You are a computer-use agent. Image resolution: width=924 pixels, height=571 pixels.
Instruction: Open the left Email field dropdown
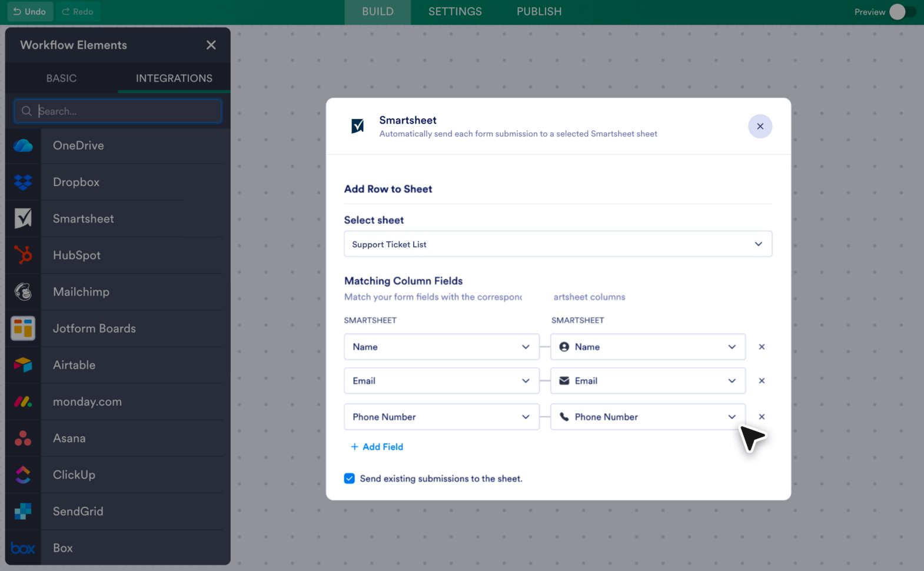(441, 381)
